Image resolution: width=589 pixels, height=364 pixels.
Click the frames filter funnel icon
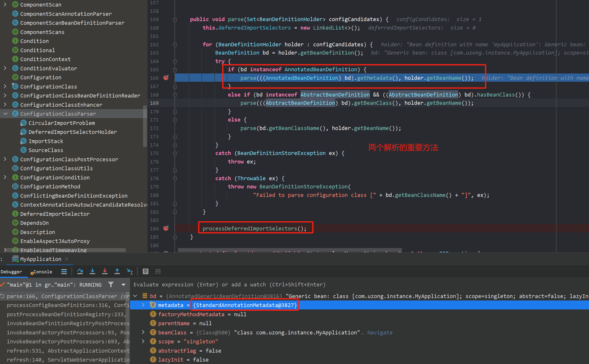coord(111,284)
